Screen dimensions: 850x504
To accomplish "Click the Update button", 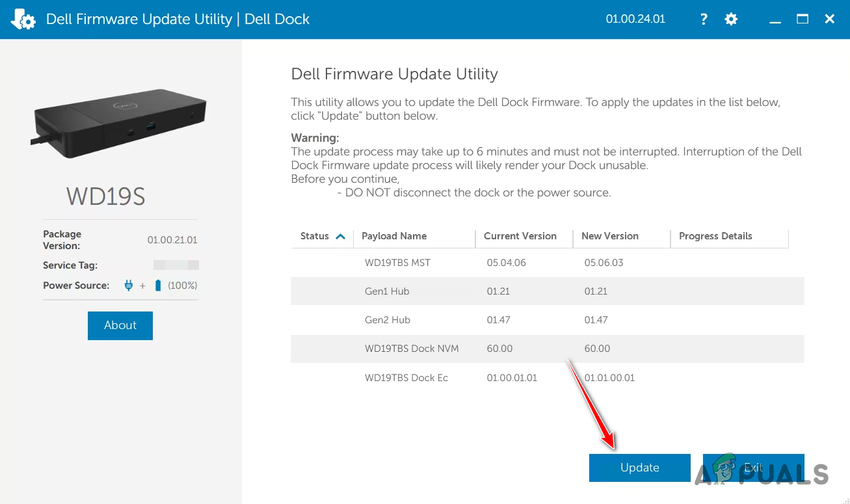I will (639, 468).
